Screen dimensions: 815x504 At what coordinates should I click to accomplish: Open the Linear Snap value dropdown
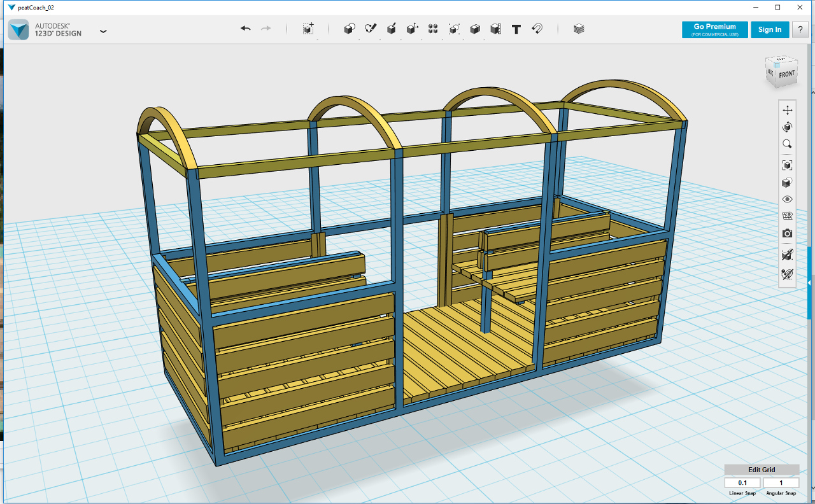click(742, 483)
